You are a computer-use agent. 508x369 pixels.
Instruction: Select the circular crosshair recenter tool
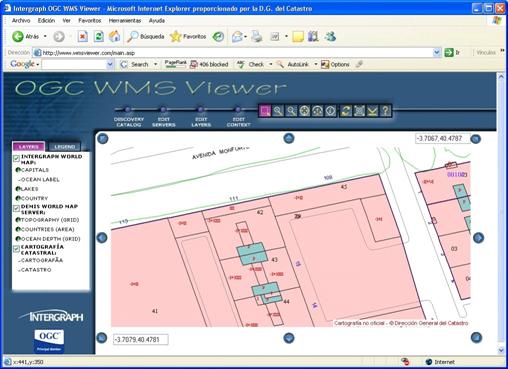point(304,111)
